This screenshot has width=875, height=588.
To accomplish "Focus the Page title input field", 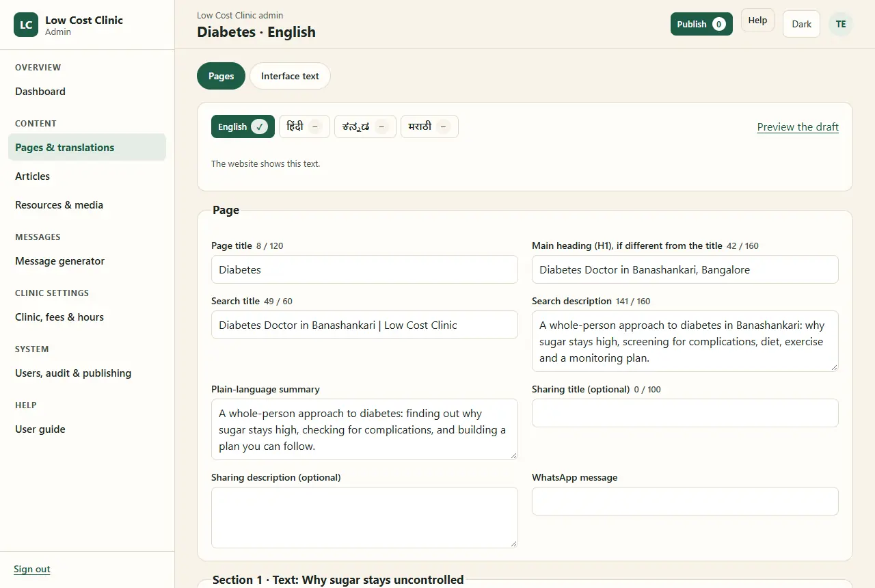I will [364, 269].
